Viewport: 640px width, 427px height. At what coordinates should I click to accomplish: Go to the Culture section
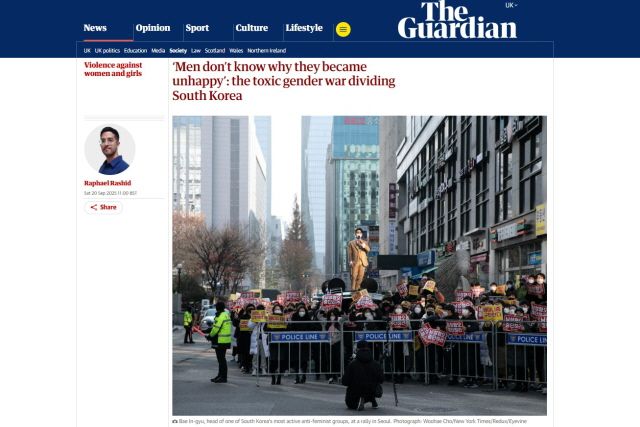click(251, 28)
